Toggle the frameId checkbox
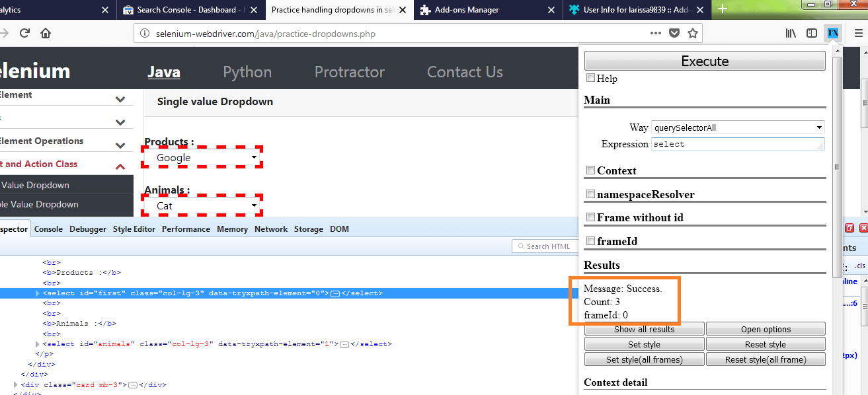The image size is (868, 395). 590,240
